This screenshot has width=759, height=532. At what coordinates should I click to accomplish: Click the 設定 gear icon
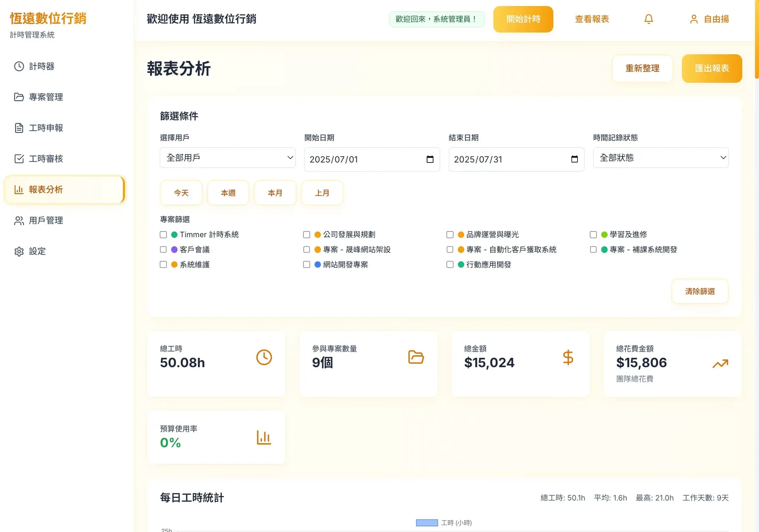point(19,251)
